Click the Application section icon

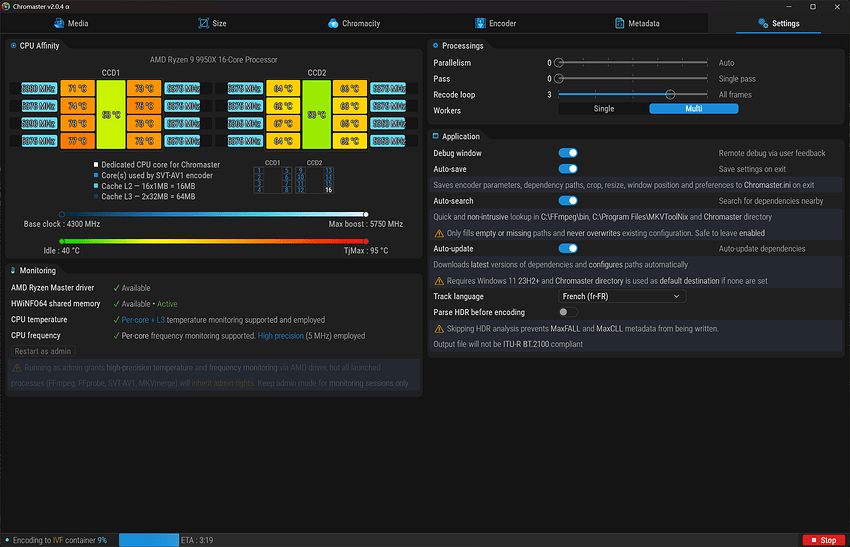(x=435, y=136)
